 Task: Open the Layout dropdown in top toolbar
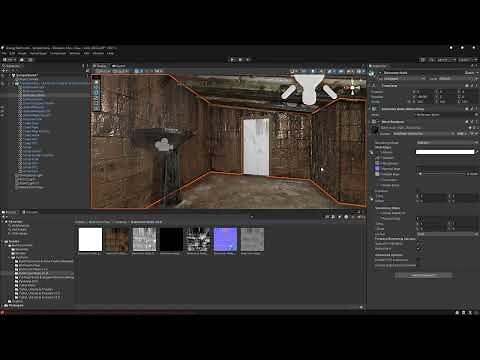[467, 60]
